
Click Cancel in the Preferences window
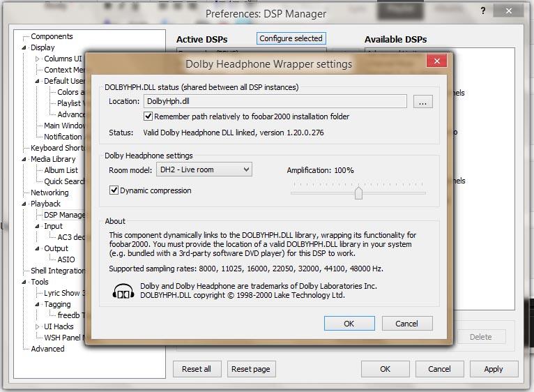tap(439, 369)
